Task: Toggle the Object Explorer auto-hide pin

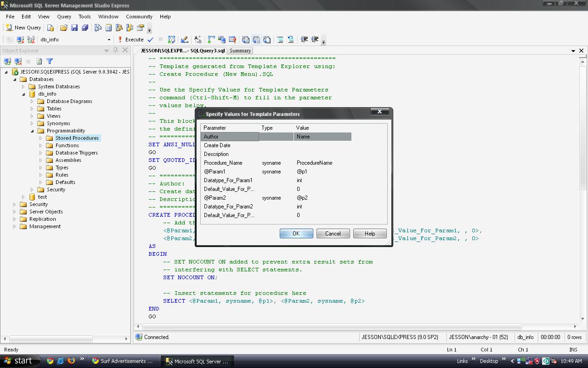Action: 115,50
